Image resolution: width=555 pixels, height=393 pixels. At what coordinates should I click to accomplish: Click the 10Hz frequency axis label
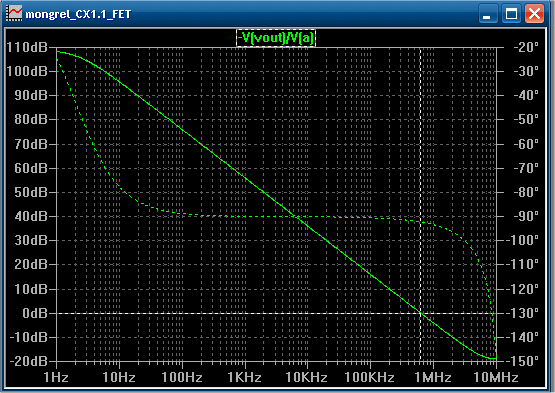(x=119, y=377)
